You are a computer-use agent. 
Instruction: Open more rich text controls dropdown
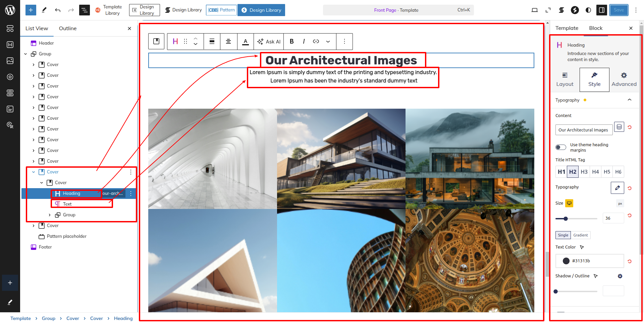pos(328,42)
